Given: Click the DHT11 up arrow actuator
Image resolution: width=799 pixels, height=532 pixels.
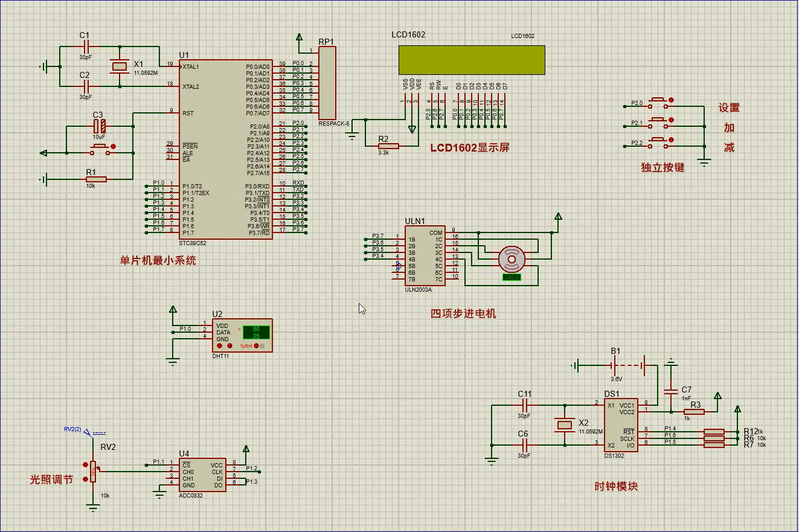Looking at the screenshot, I should click(229, 346).
